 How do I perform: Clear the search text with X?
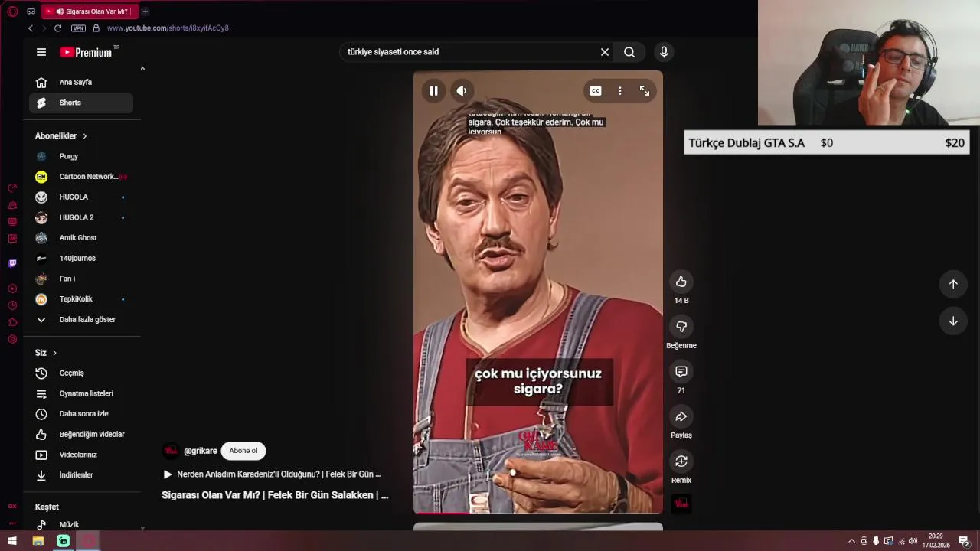click(605, 52)
